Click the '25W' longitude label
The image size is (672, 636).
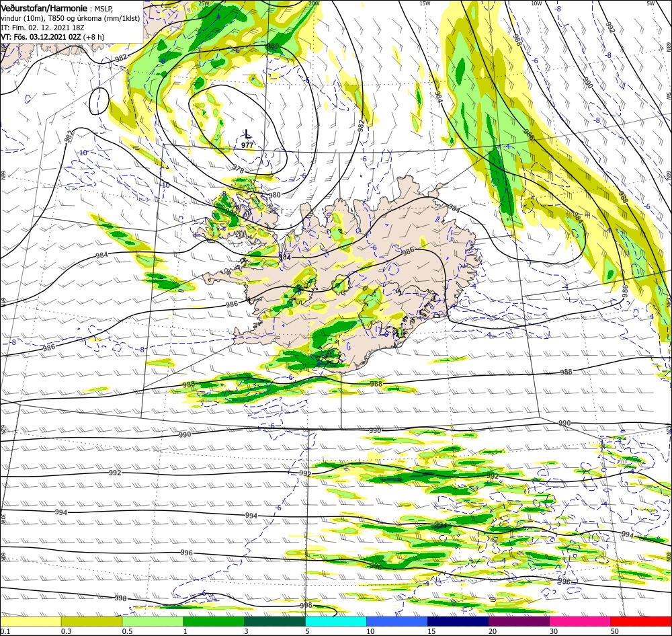point(204,3)
